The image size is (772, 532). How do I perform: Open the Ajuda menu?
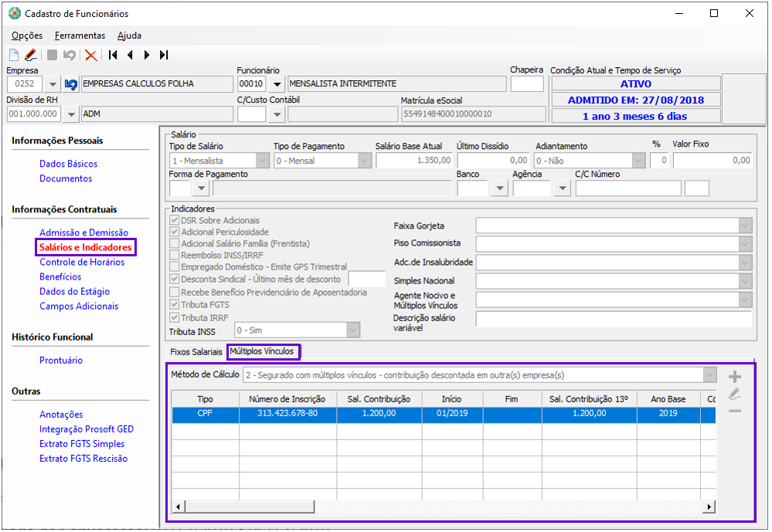[130, 36]
